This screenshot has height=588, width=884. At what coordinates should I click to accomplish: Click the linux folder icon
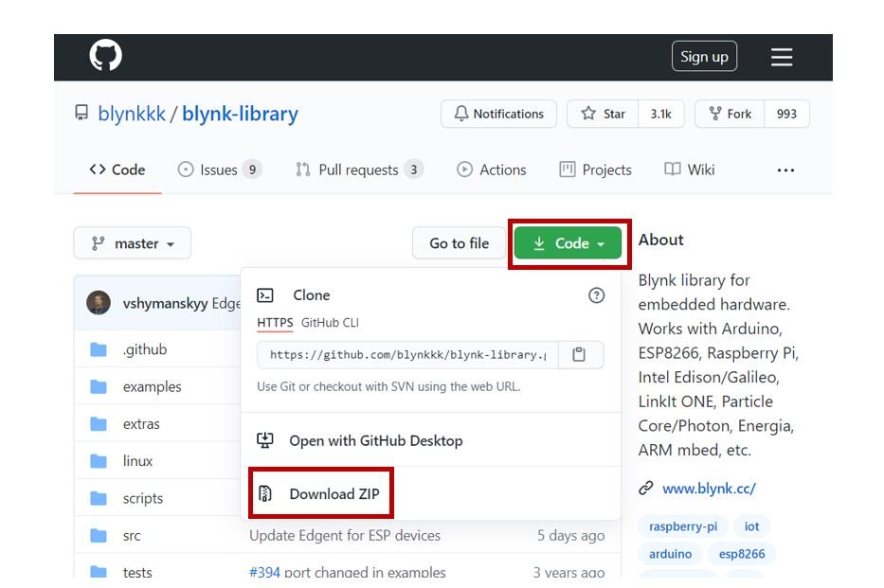tap(99, 461)
